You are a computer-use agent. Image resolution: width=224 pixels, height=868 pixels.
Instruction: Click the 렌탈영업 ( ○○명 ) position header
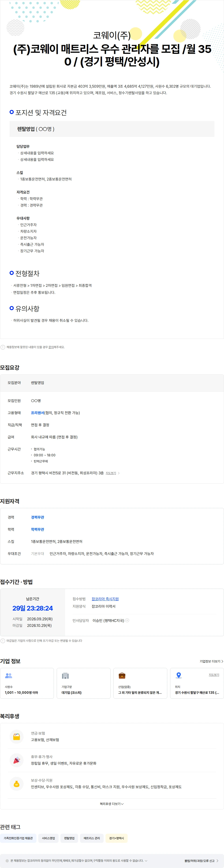[x=112, y=129]
